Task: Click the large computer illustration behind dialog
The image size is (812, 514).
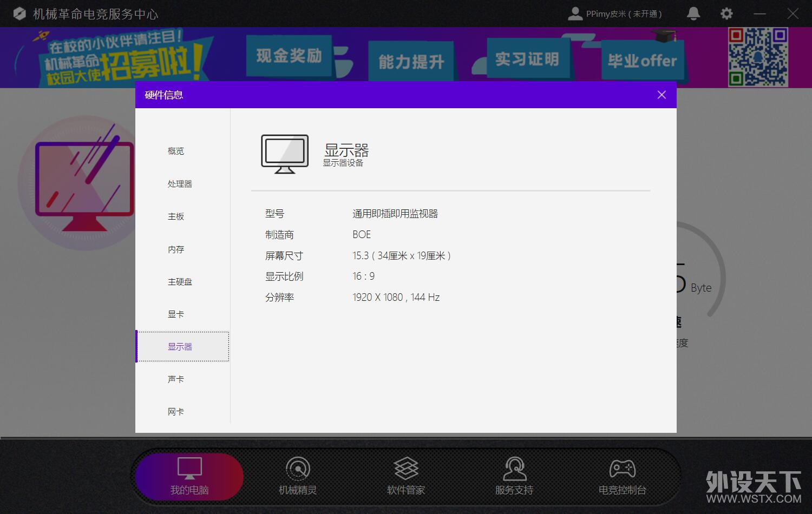Action: pyautogui.click(x=77, y=183)
